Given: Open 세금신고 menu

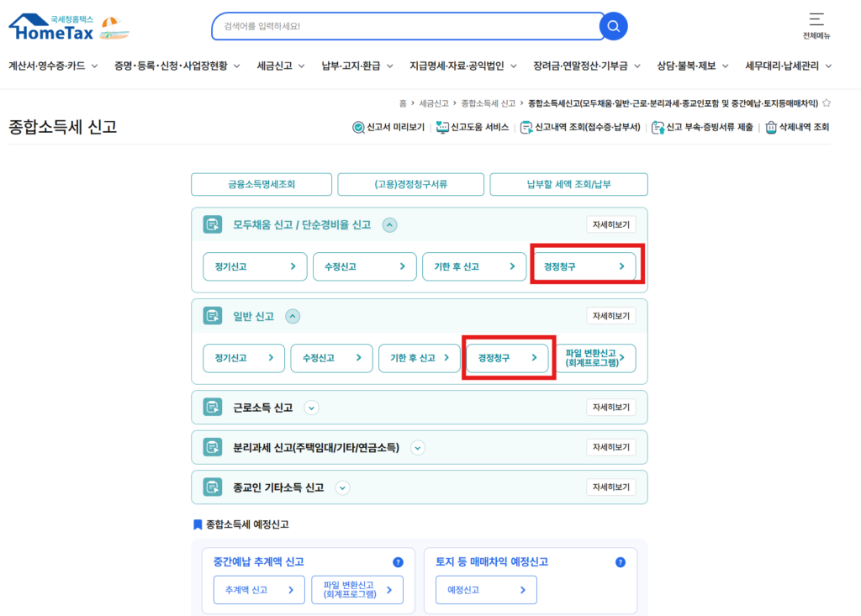Looking at the screenshot, I should [281, 66].
